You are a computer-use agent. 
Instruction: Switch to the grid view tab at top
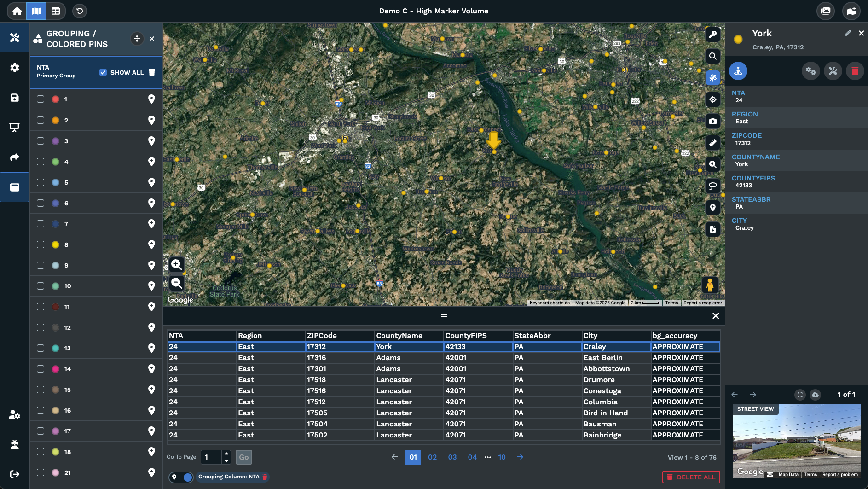tap(56, 11)
